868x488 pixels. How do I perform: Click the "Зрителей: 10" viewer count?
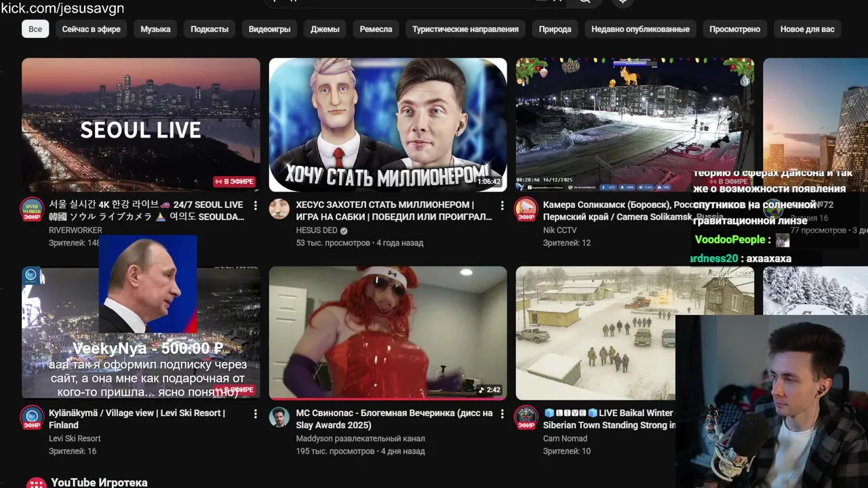point(567,451)
